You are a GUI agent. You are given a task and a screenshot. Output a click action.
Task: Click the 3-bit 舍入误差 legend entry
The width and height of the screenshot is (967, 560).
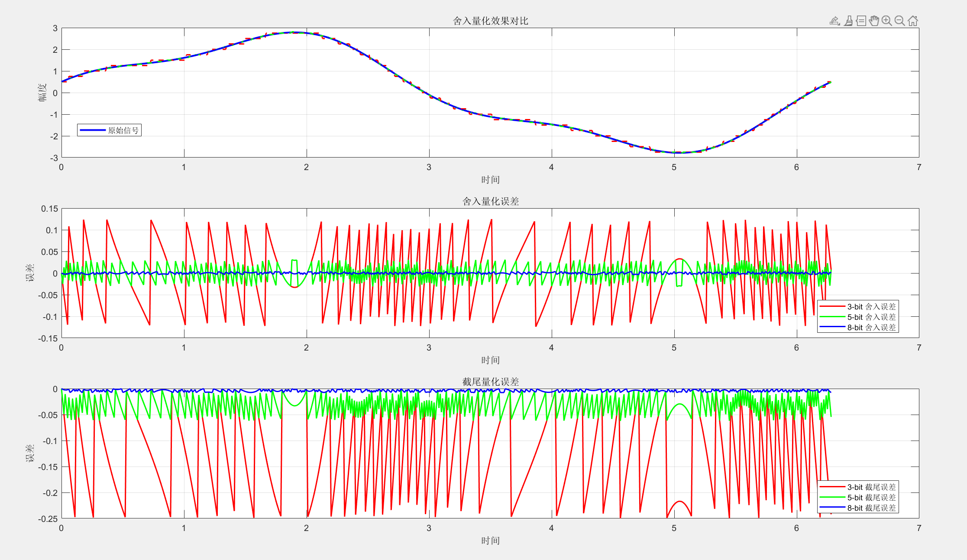[x=871, y=306]
